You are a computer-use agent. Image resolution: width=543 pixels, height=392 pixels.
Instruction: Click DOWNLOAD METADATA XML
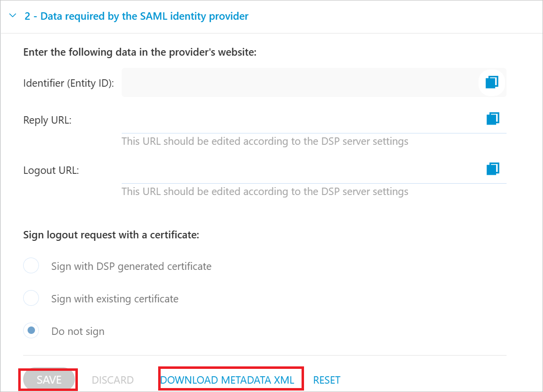(x=231, y=380)
